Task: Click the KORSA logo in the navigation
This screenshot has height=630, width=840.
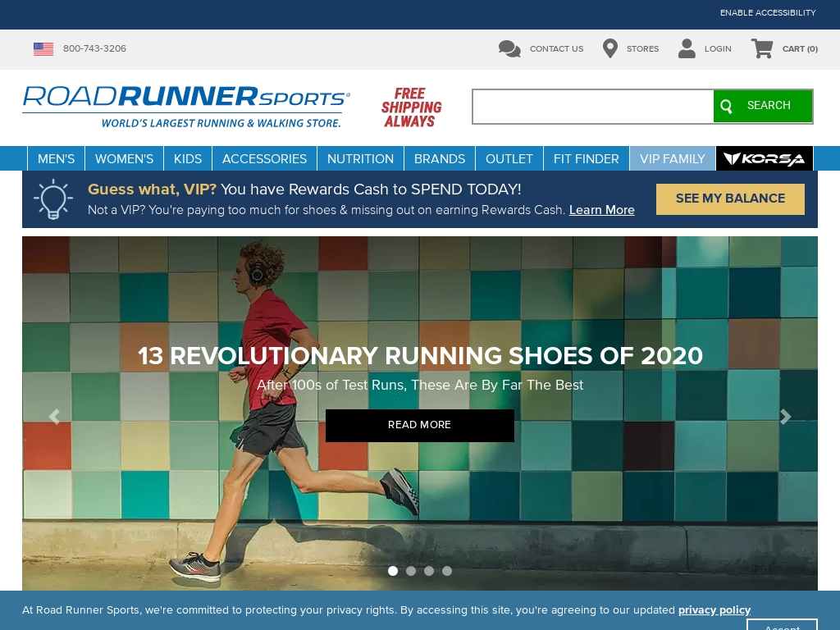Action: [765, 158]
